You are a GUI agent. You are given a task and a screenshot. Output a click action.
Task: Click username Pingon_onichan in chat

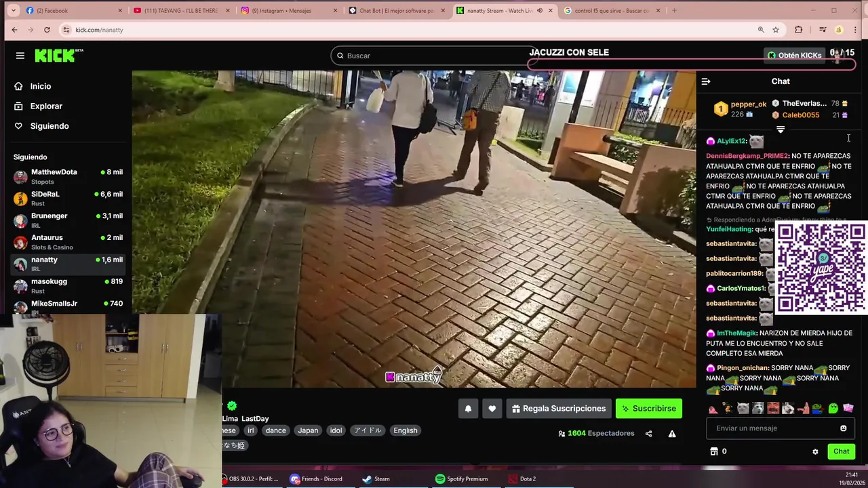point(742,368)
